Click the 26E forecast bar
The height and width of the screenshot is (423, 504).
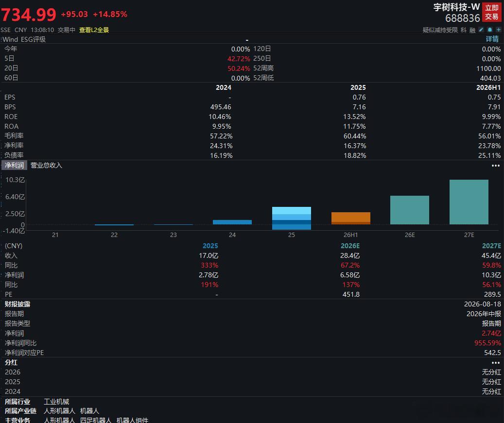click(x=410, y=210)
